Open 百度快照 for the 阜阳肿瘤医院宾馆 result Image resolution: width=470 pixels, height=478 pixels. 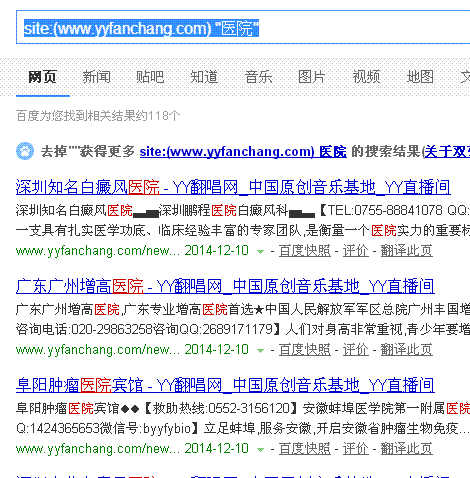click(x=305, y=449)
